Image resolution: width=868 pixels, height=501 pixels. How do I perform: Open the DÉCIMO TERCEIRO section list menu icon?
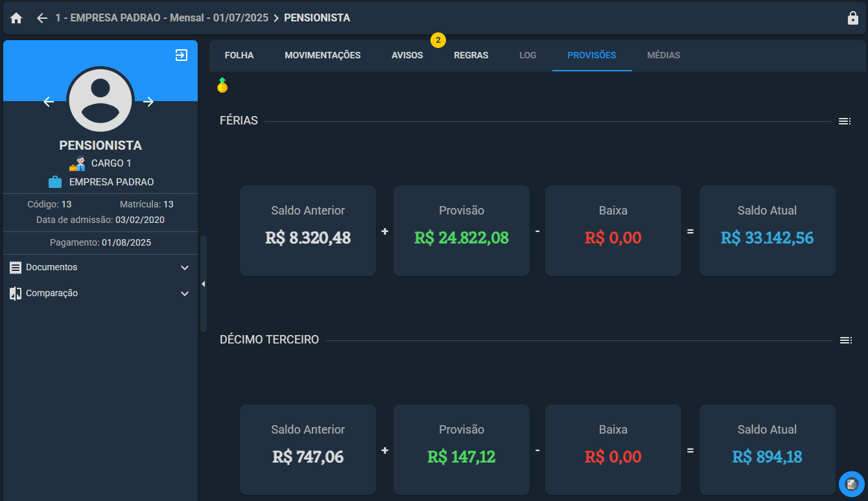(845, 340)
